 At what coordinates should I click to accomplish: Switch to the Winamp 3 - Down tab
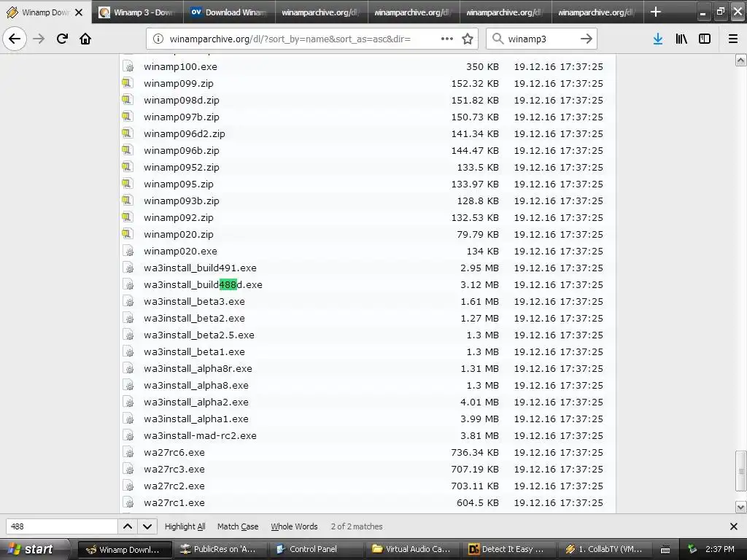(x=137, y=12)
